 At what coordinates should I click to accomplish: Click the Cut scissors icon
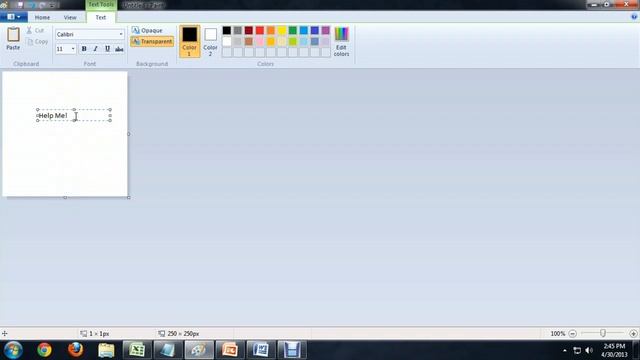[x=29, y=30]
